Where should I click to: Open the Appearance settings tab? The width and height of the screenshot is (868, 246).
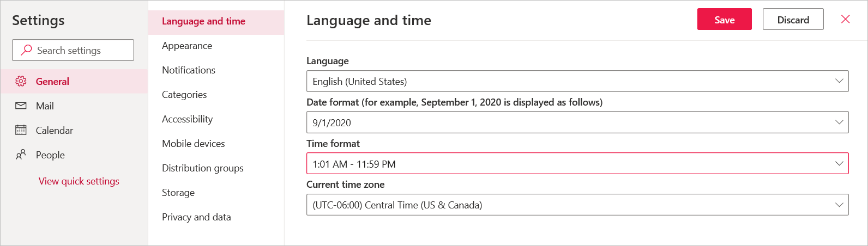pyautogui.click(x=187, y=46)
